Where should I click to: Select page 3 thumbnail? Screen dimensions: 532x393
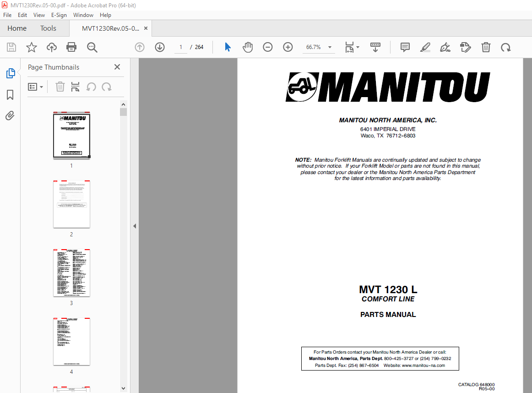click(x=71, y=273)
